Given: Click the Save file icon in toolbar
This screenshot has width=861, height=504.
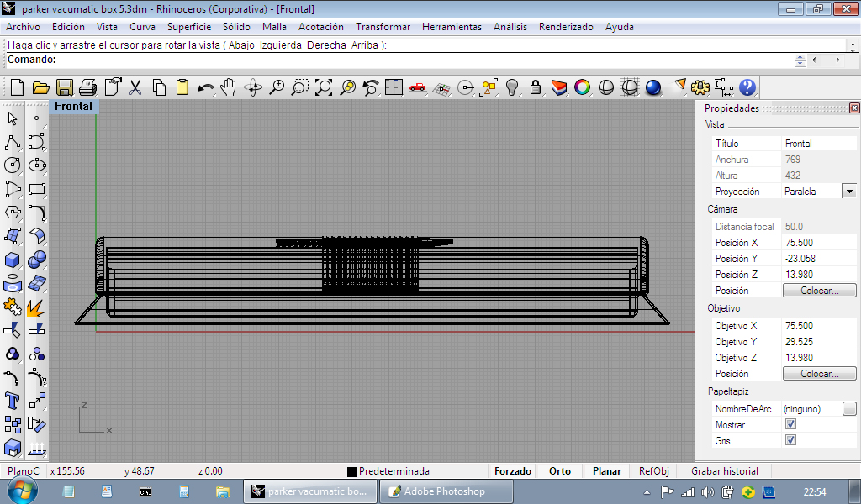Looking at the screenshot, I should tap(64, 87).
